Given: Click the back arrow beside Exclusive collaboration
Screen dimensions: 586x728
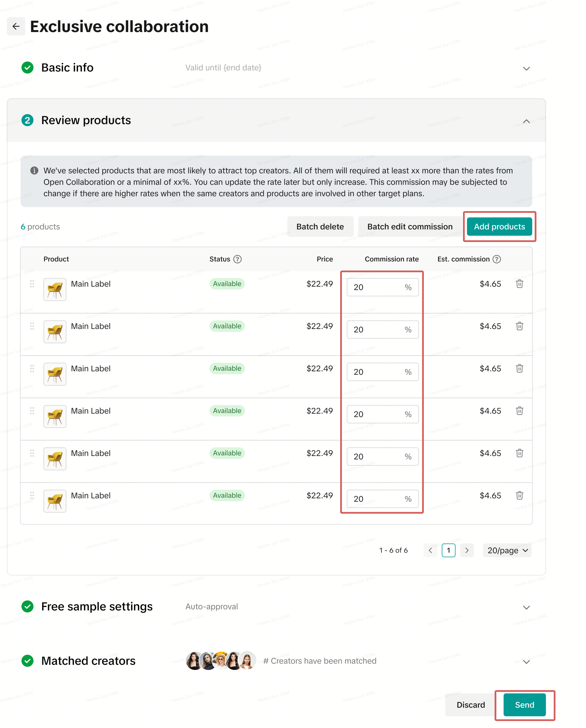Looking at the screenshot, I should pyautogui.click(x=16, y=26).
